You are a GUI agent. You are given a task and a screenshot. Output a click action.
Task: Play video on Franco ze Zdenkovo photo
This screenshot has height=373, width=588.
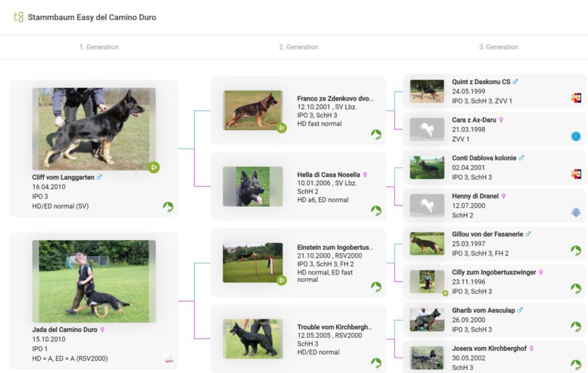click(x=281, y=128)
